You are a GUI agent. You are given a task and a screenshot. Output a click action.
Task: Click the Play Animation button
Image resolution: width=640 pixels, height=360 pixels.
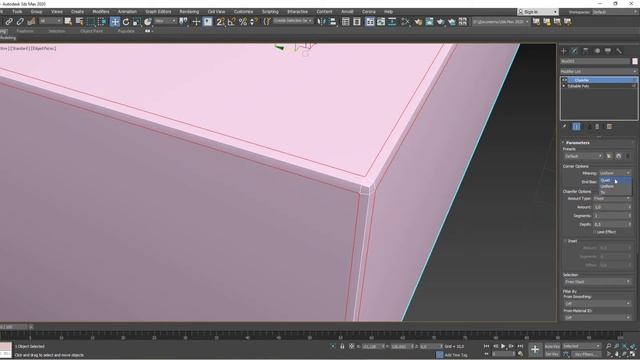503,346
